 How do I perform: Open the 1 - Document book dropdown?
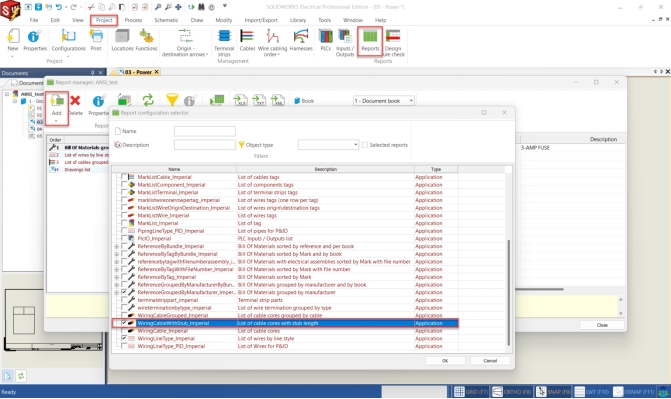coord(411,101)
